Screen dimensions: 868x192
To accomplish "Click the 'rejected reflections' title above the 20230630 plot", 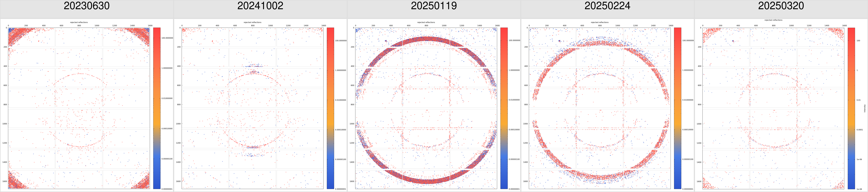I will coord(79,22).
